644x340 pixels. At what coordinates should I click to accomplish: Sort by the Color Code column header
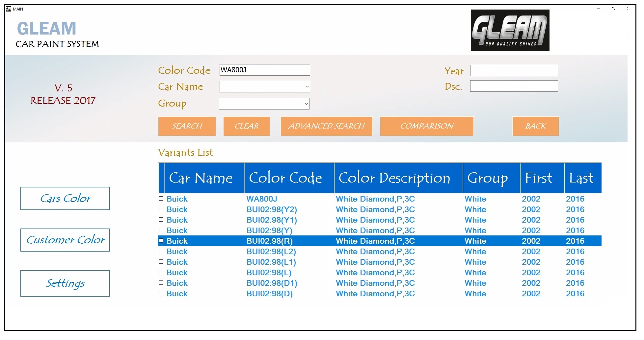click(x=289, y=178)
